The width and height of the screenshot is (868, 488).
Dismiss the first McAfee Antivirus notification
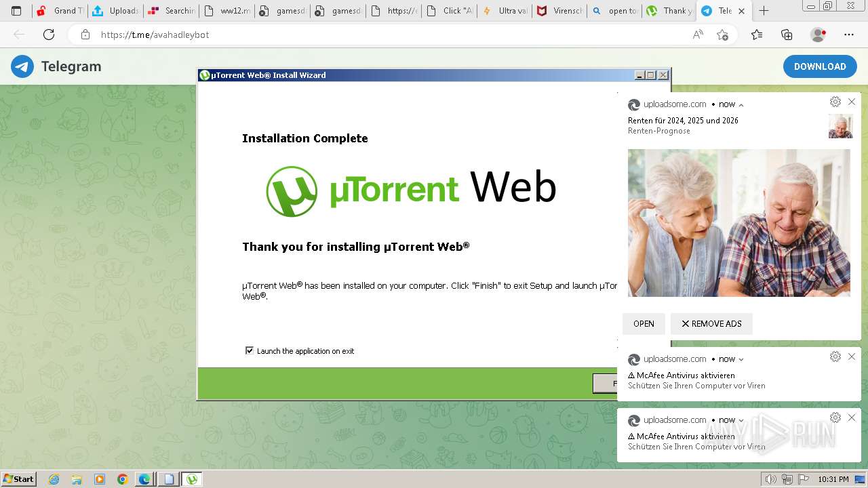pyautogui.click(x=852, y=357)
